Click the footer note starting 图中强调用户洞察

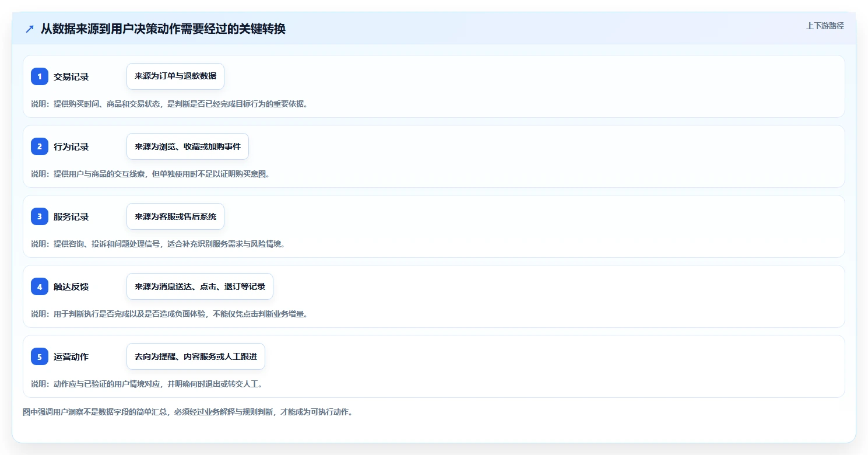pyautogui.click(x=188, y=412)
